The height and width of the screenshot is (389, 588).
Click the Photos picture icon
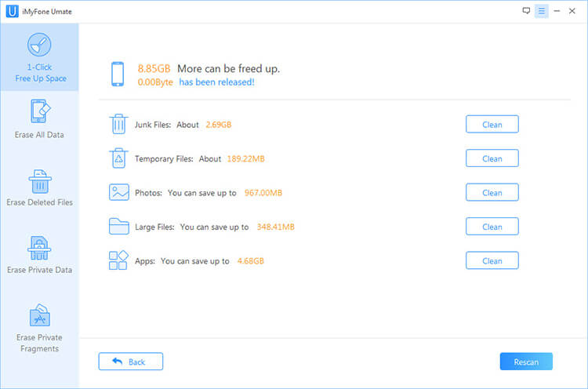tap(119, 192)
